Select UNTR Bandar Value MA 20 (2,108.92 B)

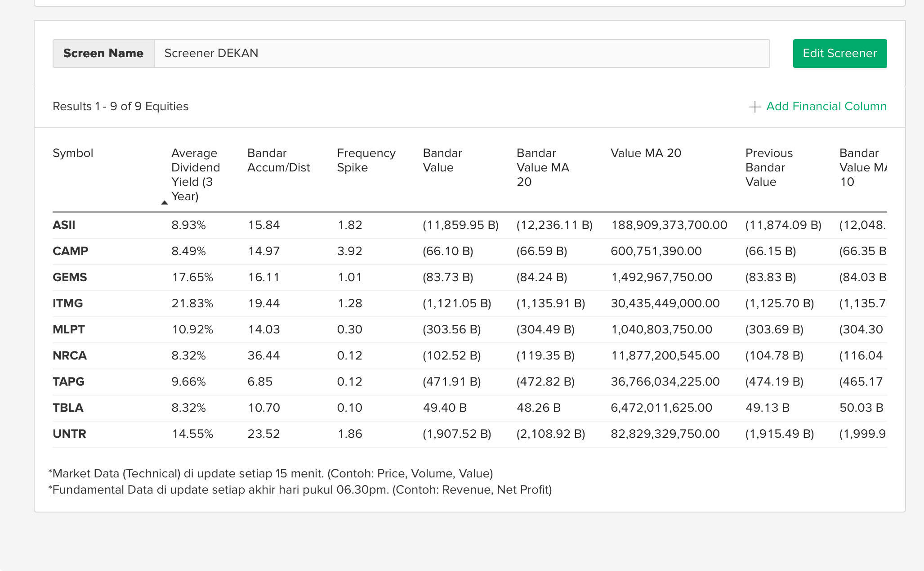coord(551,434)
